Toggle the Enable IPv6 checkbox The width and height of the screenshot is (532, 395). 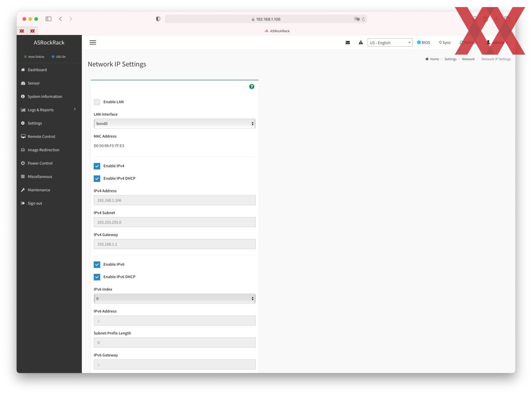97,264
